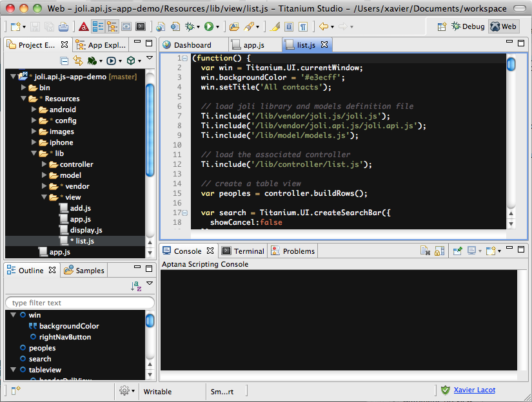Viewport: 532px width, 402px height.
Task: Switch to the Samples tab
Action: pos(84,271)
